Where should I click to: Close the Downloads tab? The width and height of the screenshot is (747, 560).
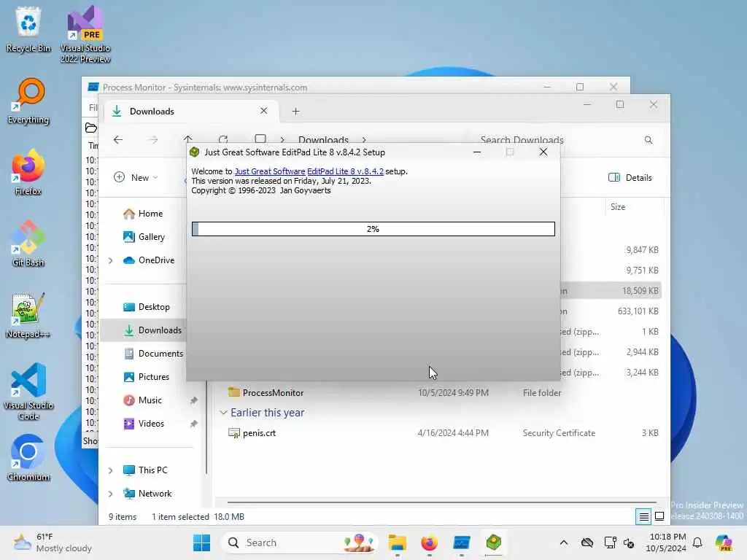point(264,111)
